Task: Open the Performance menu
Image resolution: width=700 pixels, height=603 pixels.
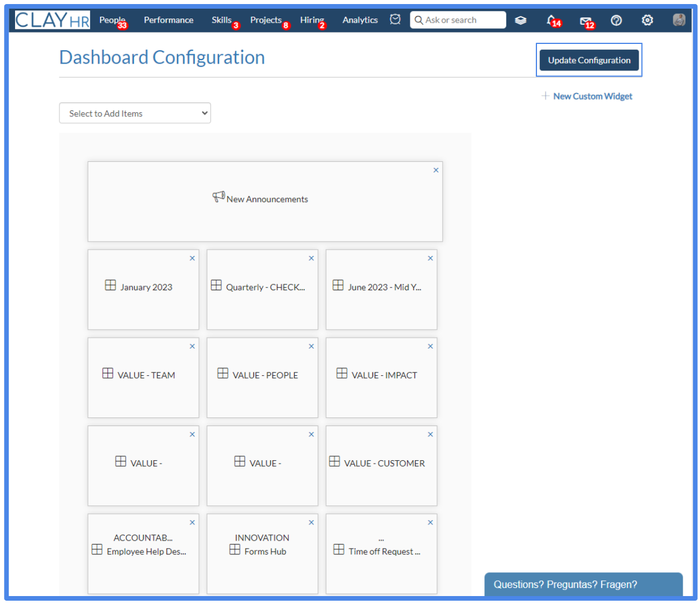Action: coord(168,20)
